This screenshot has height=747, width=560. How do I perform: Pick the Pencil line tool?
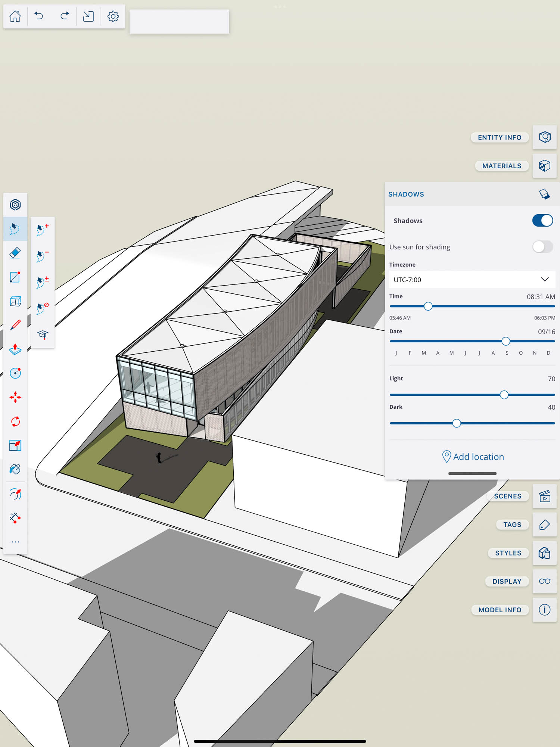(15, 325)
